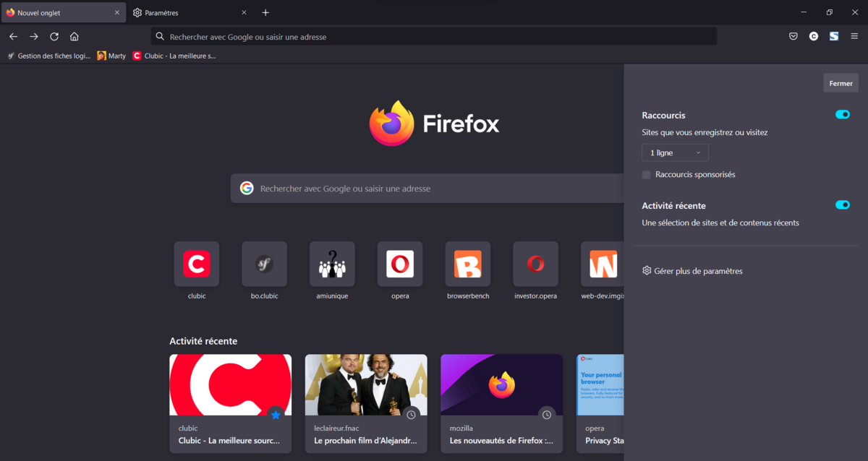868x461 pixels.
Task: Open the Gérer plus de paramètres link
Action: 698,271
